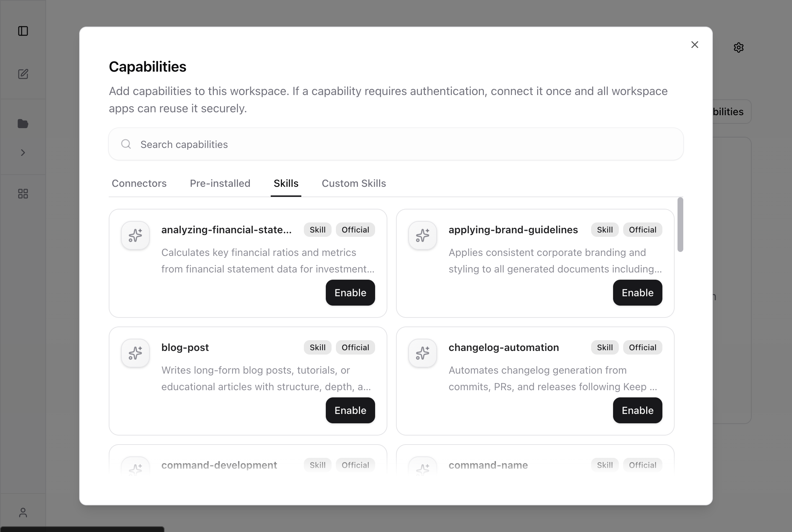Close the Capabilities dialog
The image size is (792, 532).
click(x=695, y=45)
